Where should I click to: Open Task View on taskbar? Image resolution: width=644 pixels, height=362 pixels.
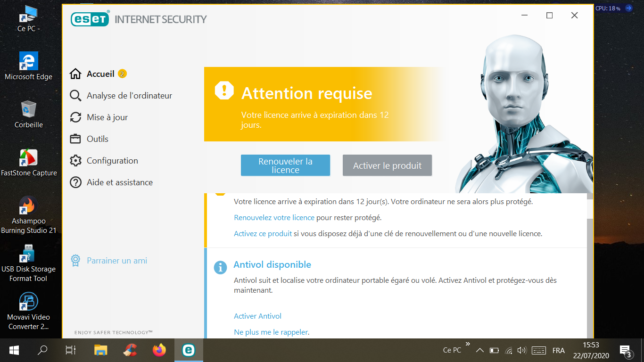click(x=71, y=350)
